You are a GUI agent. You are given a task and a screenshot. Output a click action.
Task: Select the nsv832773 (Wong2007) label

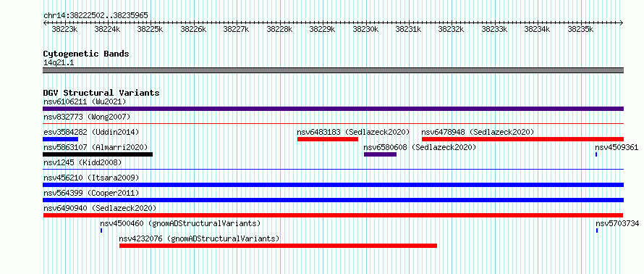click(x=87, y=117)
